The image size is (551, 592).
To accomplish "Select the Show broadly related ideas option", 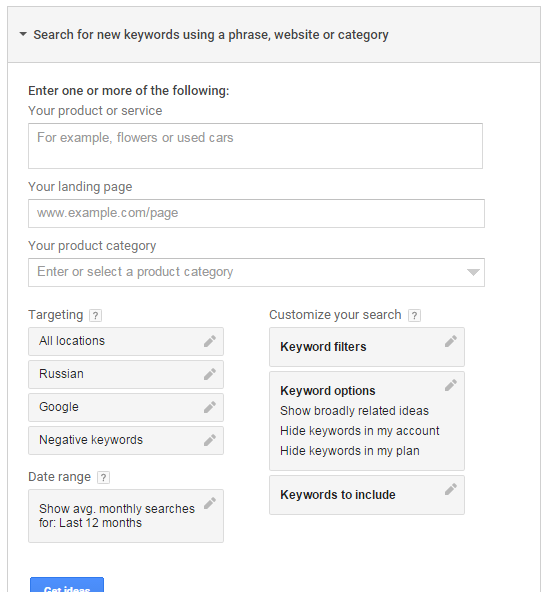I will pyautogui.click(x=354, y=411).
